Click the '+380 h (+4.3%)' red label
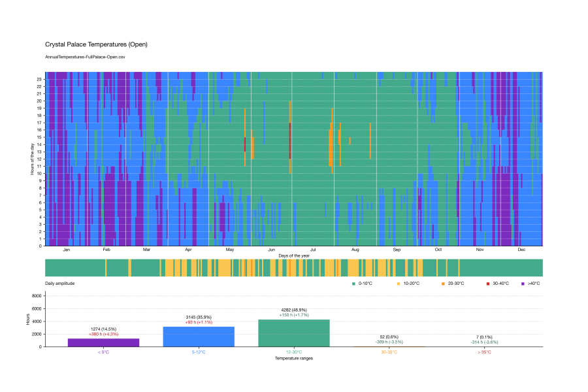 click(103, 334)
